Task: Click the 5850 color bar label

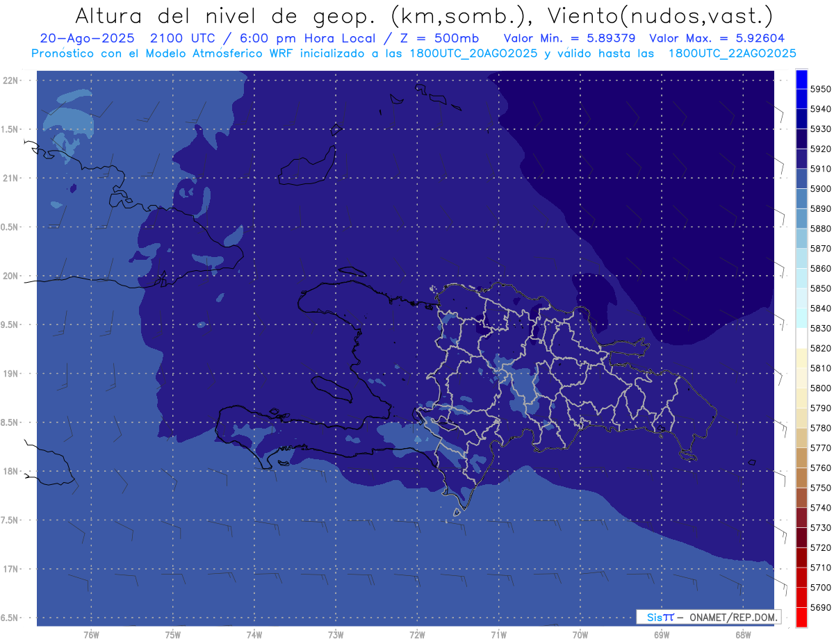Action: tap(821, 288)
